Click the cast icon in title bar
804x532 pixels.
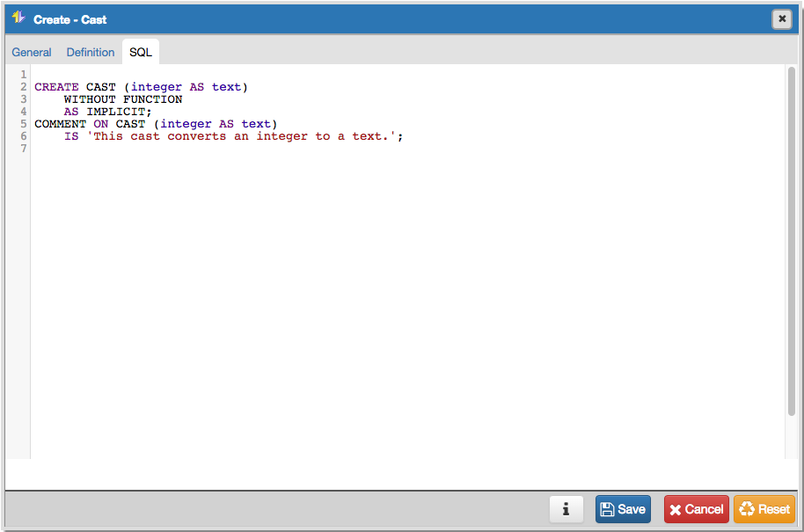pyautogui.click(x=18, y=18)
